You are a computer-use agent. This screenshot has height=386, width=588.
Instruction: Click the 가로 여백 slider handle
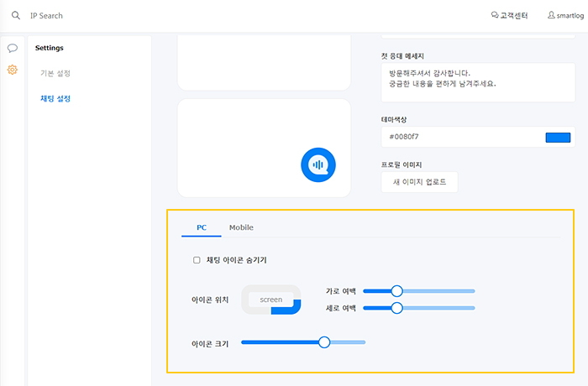[x=396, y=291]
